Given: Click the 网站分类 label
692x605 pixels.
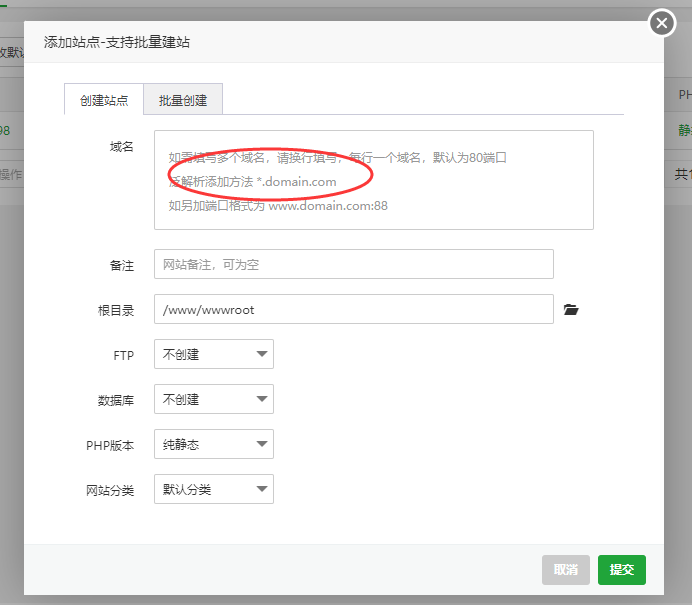Looking at the screenshot, I should (110, 490).
